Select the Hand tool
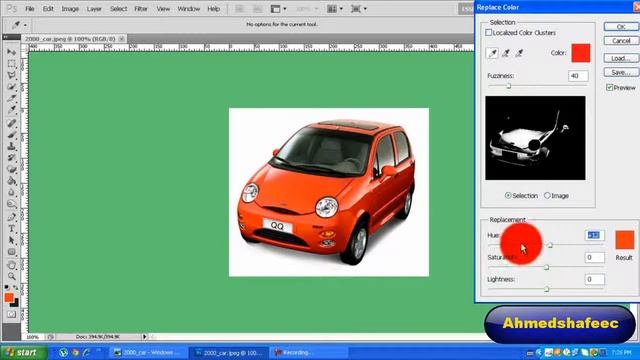 coord(11,265)
